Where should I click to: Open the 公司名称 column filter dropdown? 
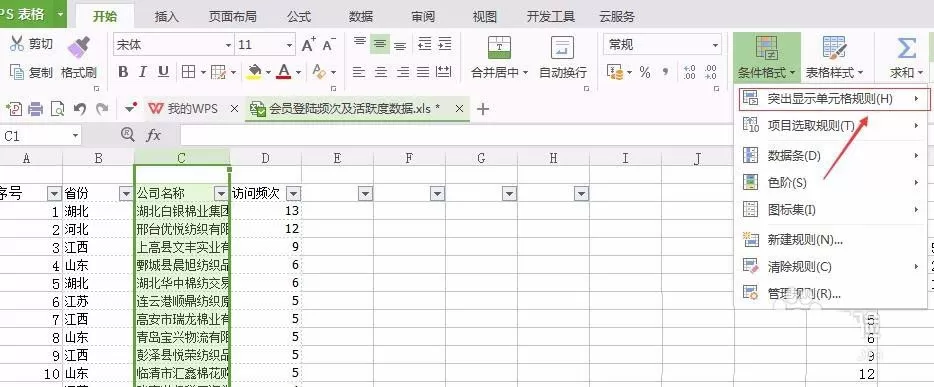tap(221, 194)
